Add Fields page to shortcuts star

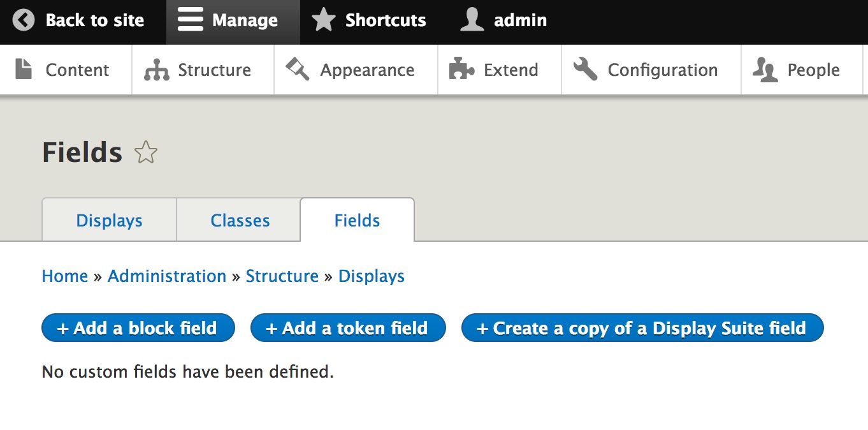click(146, 153)
